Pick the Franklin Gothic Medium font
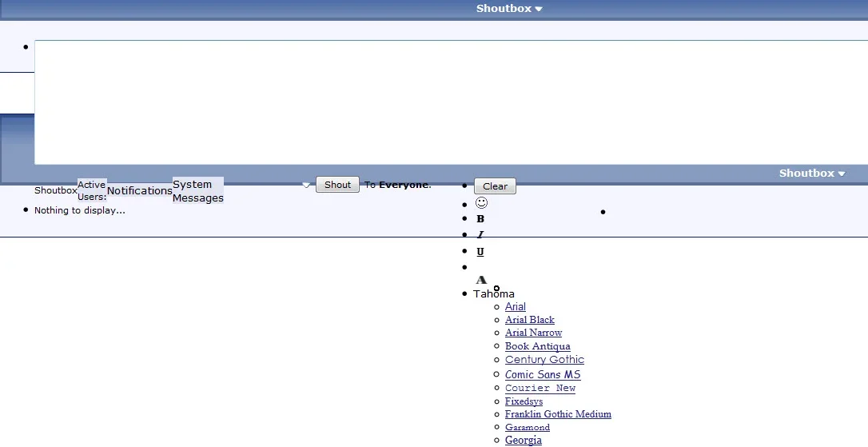868x447 pixels. 558,413
